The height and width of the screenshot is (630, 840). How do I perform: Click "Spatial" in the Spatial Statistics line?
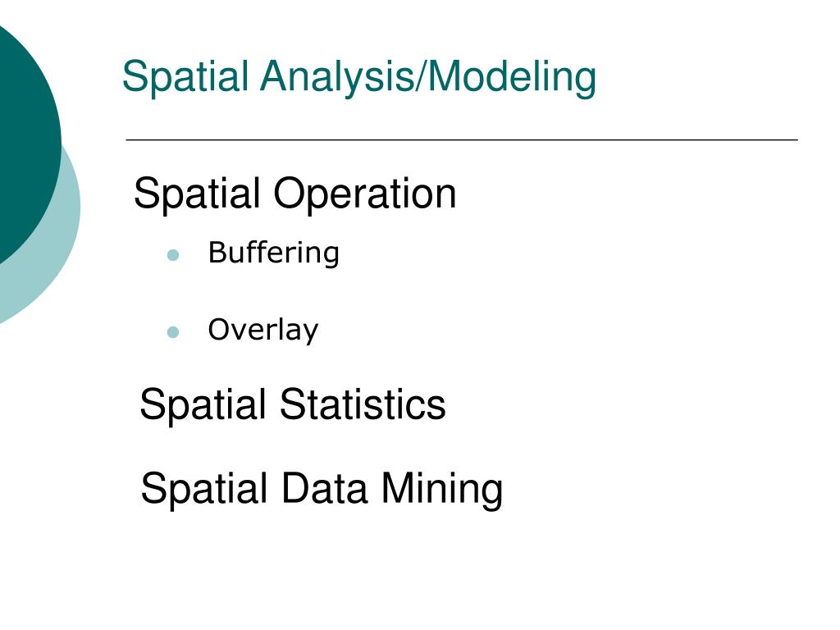click(203, 404)
